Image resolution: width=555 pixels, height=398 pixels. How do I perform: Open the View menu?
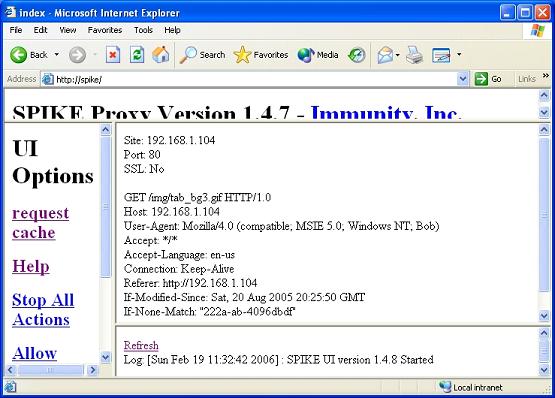click(x=67, y=30)
